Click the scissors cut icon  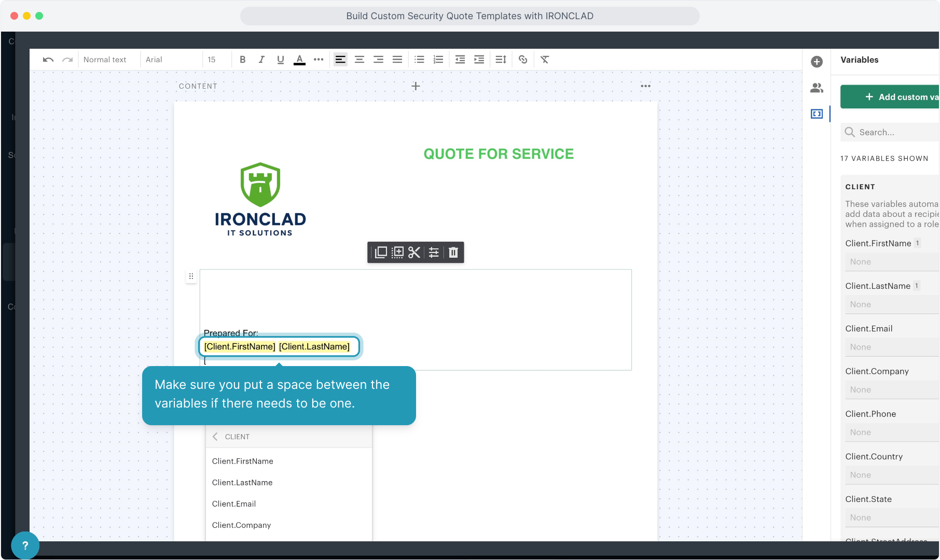(414, 253)
